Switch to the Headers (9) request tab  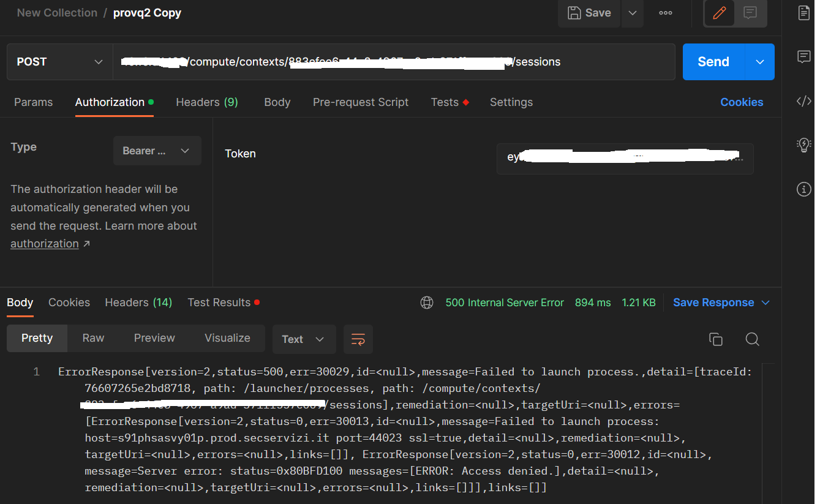click(206, 102)
